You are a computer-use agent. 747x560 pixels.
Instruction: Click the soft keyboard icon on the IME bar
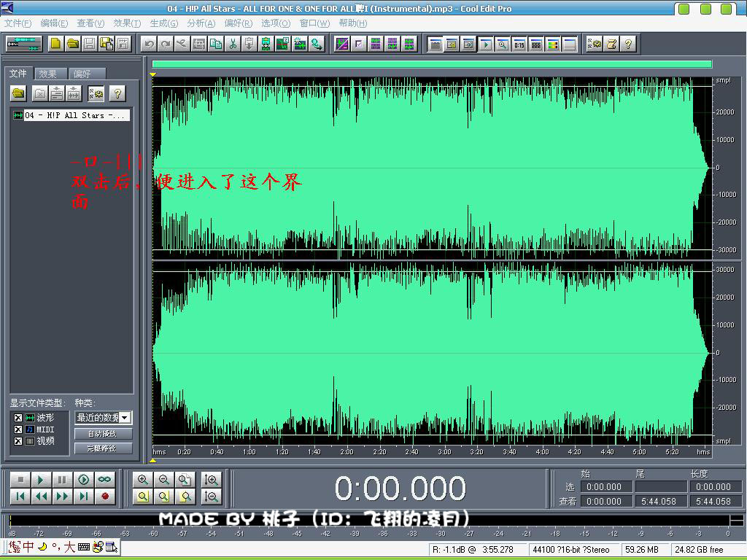pos(84,547)
